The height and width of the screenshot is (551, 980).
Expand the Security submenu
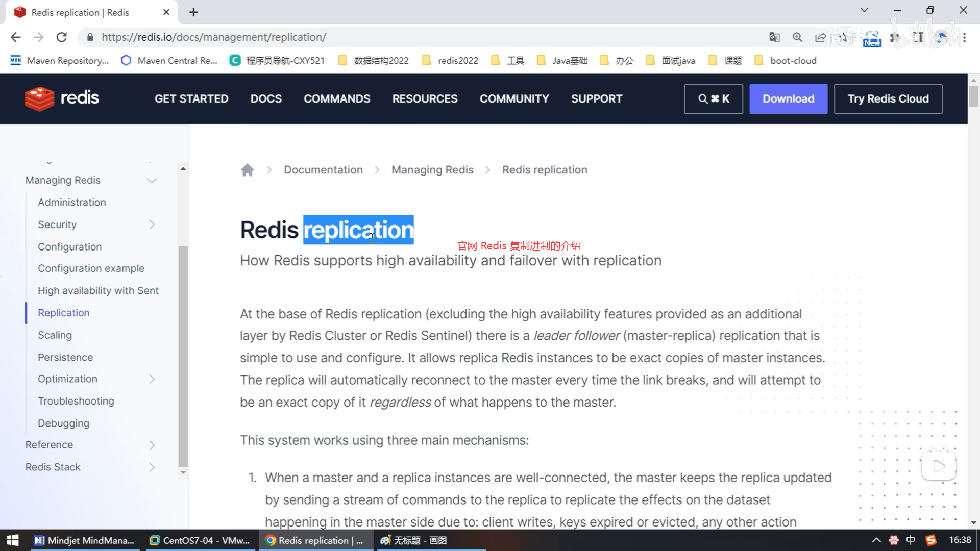coord(152,224)
